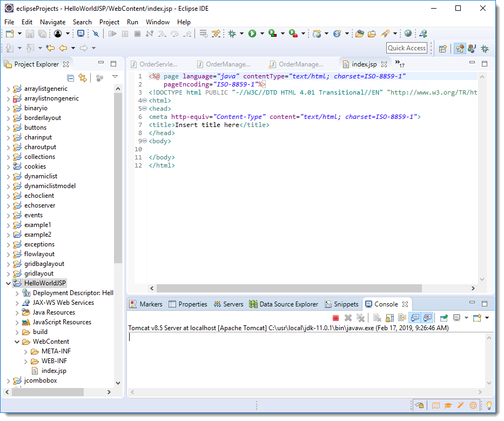Click in the Quick Access field
The width and height of the screenshot is (504, 421).
click(407, 48)
